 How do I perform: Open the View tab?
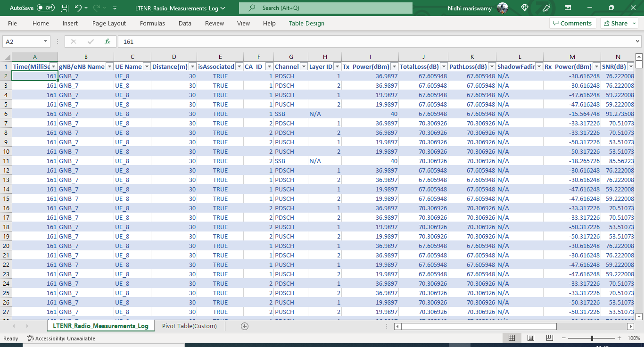click(243, 23)
